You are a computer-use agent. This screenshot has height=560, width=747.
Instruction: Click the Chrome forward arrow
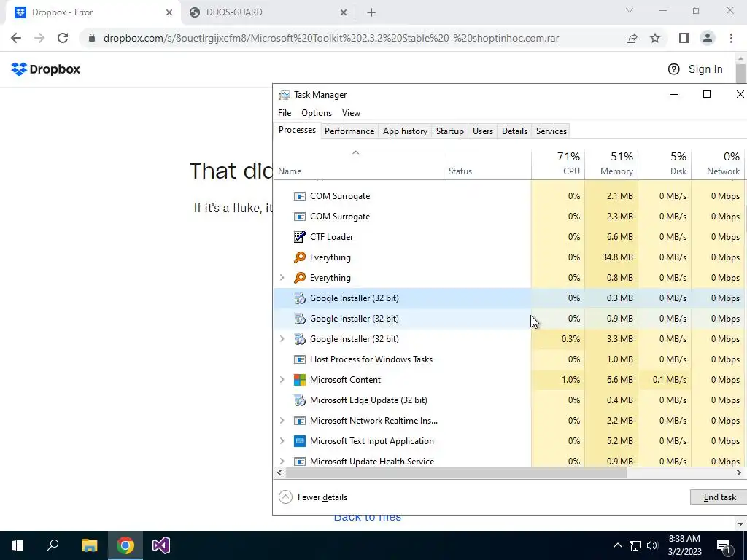coord(39,38)
